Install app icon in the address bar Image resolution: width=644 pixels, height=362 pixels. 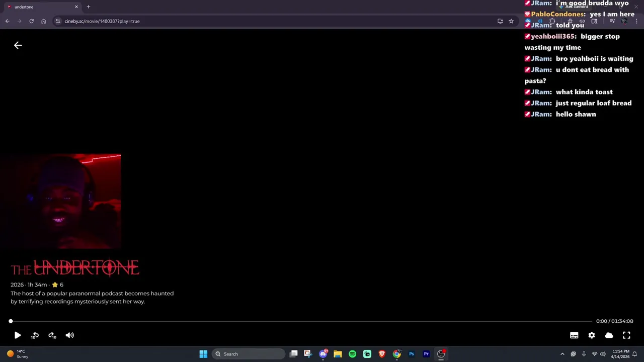(500, 21)
